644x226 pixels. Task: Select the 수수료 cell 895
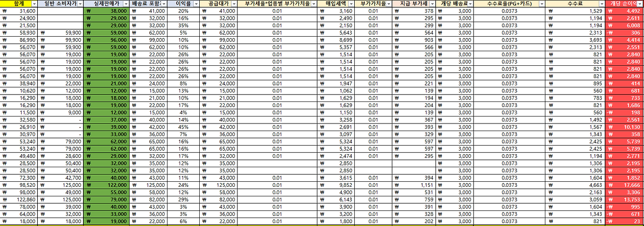[x=575, y=83]
